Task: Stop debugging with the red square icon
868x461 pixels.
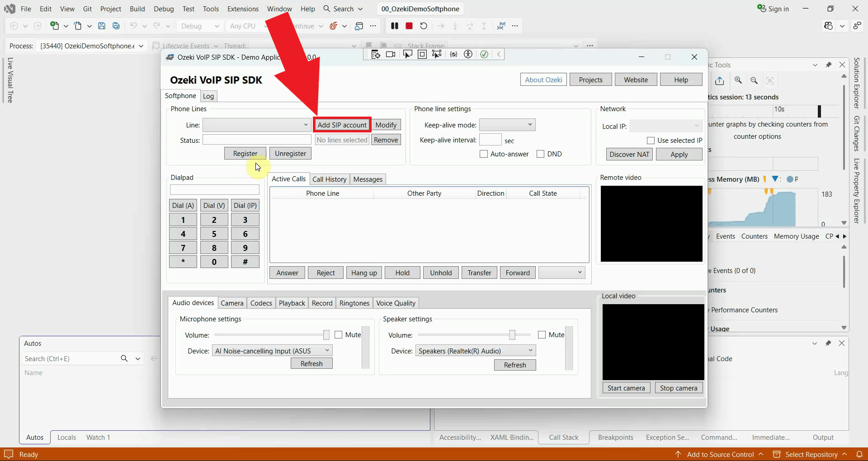Action: pos(409,26)
